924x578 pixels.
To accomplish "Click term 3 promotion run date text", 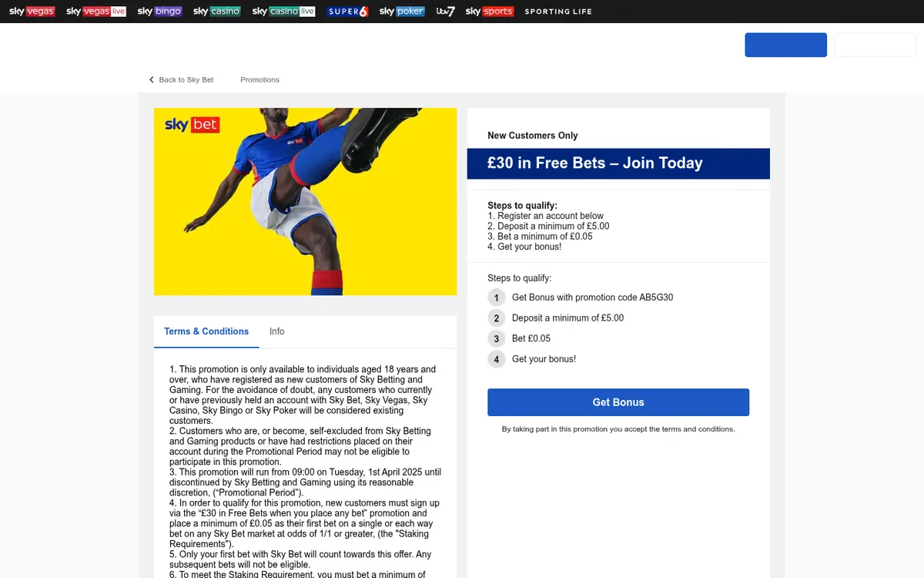I will coord(305,482).
